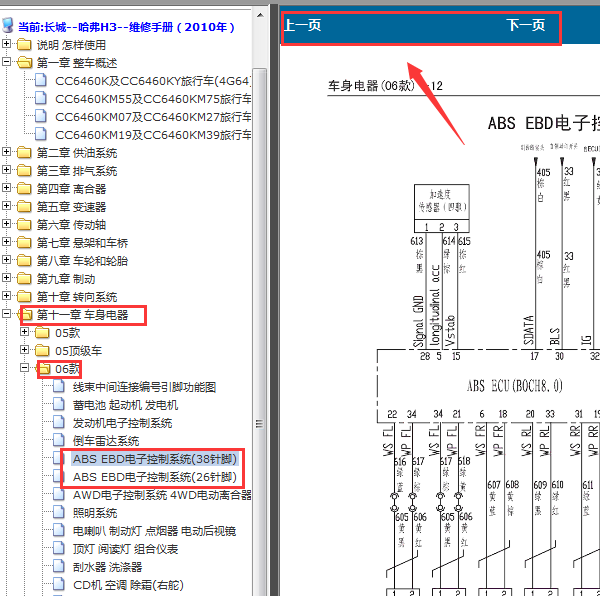The height and width of the screenshot is (596, 600).
Task: Click folder icon of 第五章 变速器
Action: click(x=24, y=207)
